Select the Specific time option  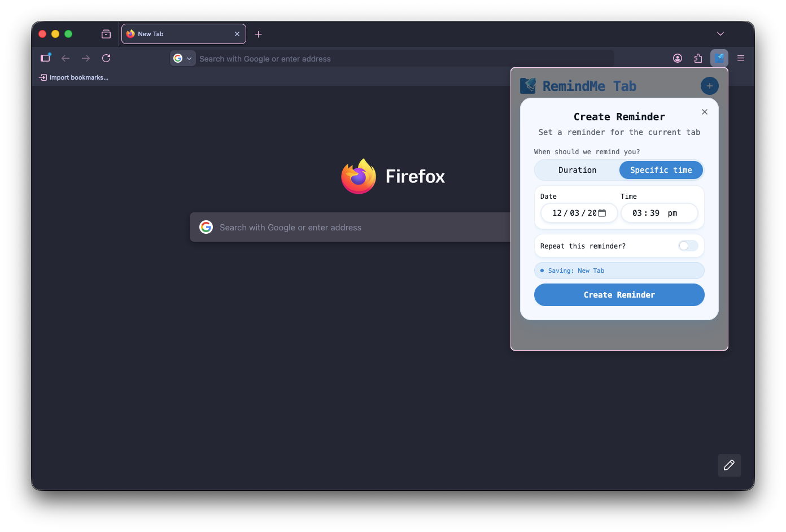[661, 169]
